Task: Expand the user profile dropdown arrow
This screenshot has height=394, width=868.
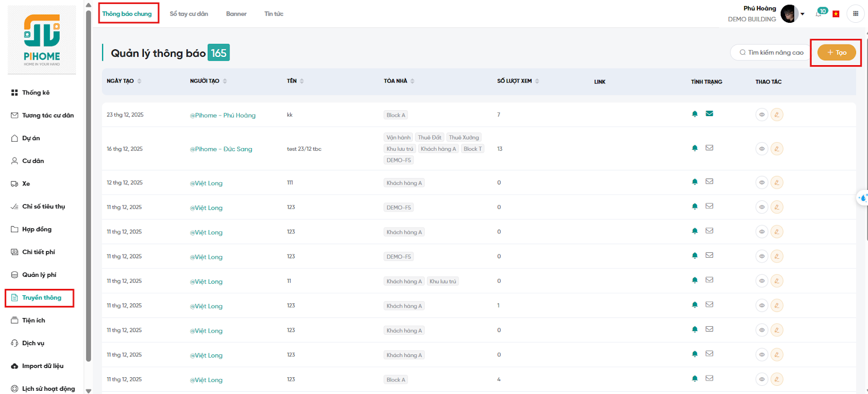Action: pyautogui.click(x=802, y=14)
